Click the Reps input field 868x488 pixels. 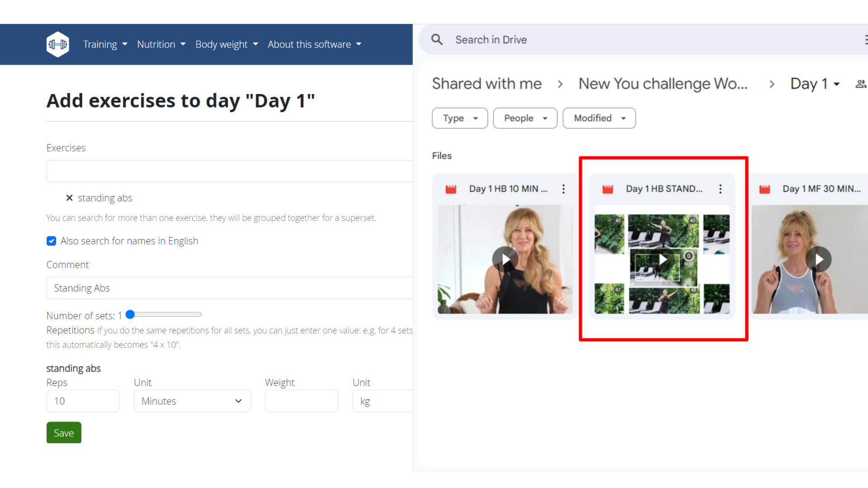[83, 401]
